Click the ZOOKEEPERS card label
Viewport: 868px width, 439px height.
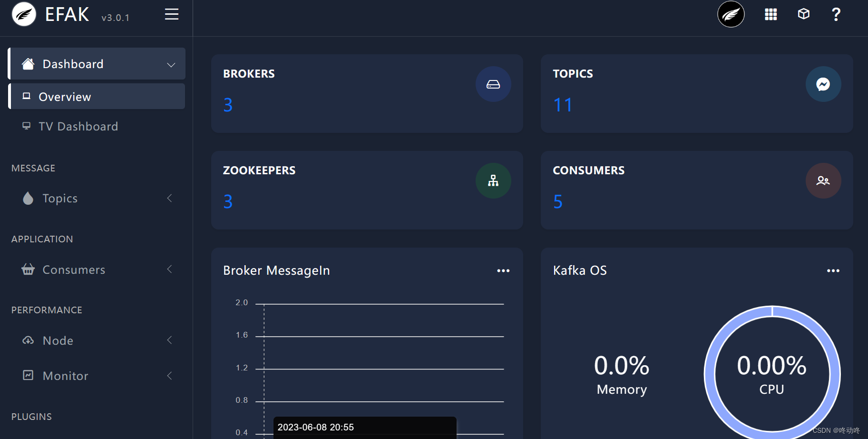pyautogui.click(x=259, y=170)
